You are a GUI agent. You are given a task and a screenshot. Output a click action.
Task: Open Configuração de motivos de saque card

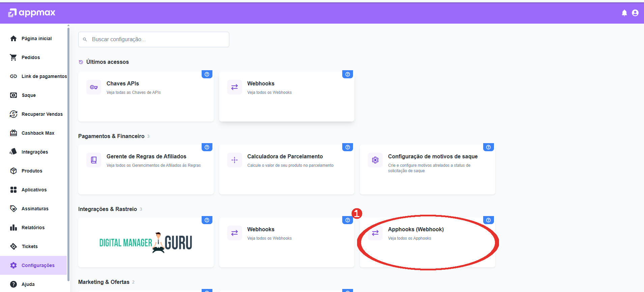(428, 169)
